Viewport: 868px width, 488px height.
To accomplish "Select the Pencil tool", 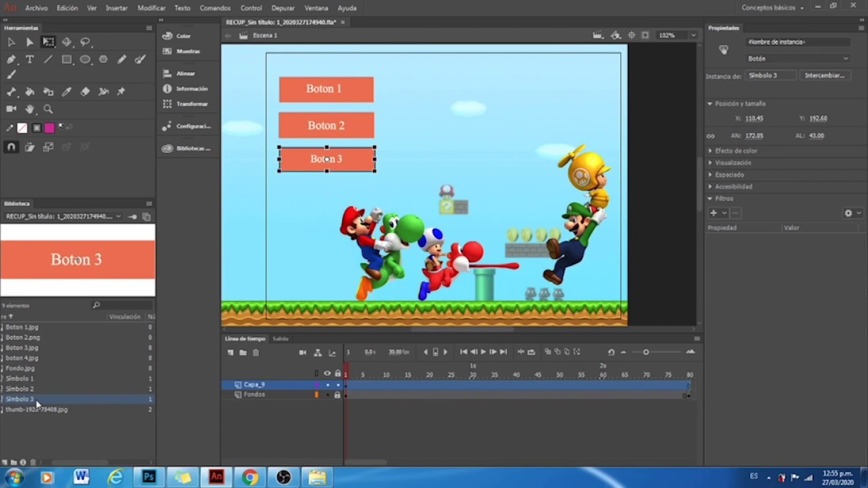I will (x=121, y=60).
